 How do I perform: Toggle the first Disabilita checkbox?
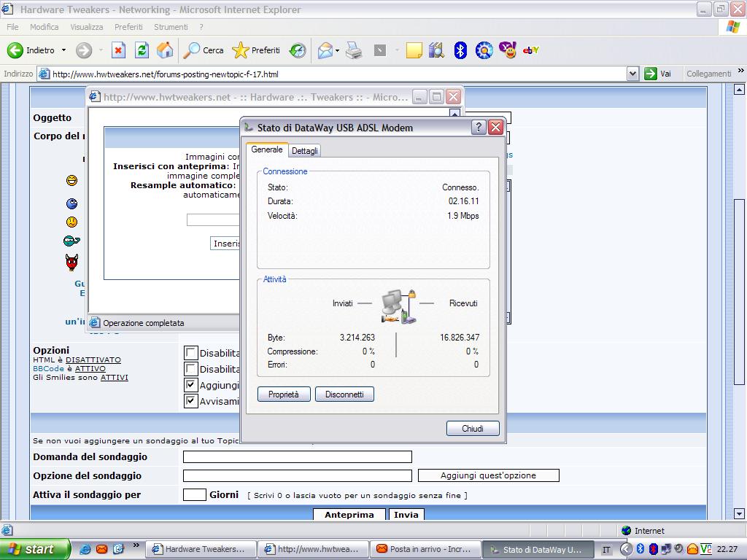click(190, 353)
